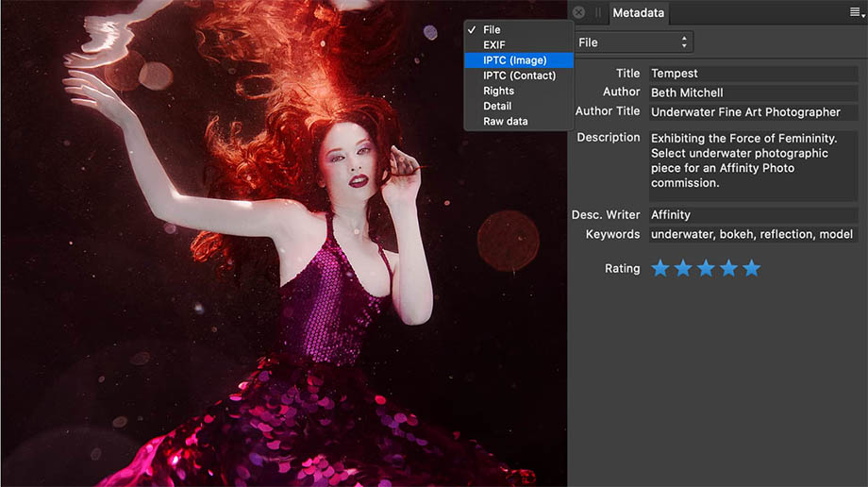Viewport: 868px width, 487px height.
Task: Set rating to five stars
Action: tap(751, 269)
